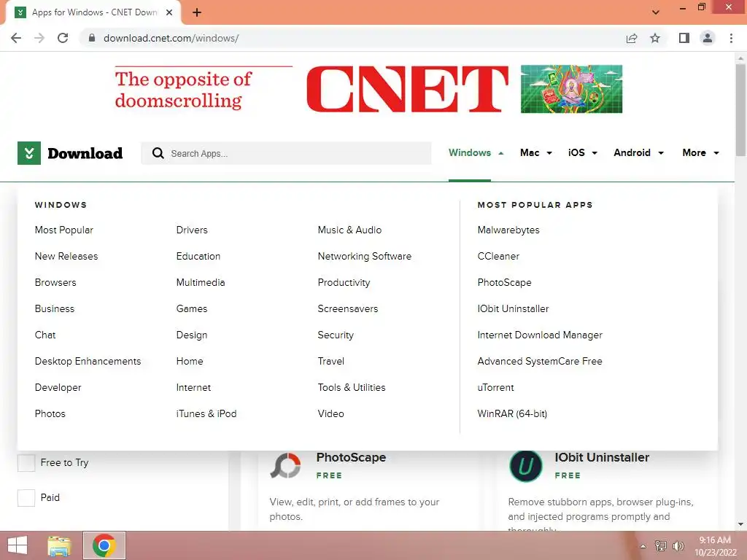The width and height of the screenshot is (747, 560).
Task: Open File Explorer from the taskbar
Action: [59, 545]
